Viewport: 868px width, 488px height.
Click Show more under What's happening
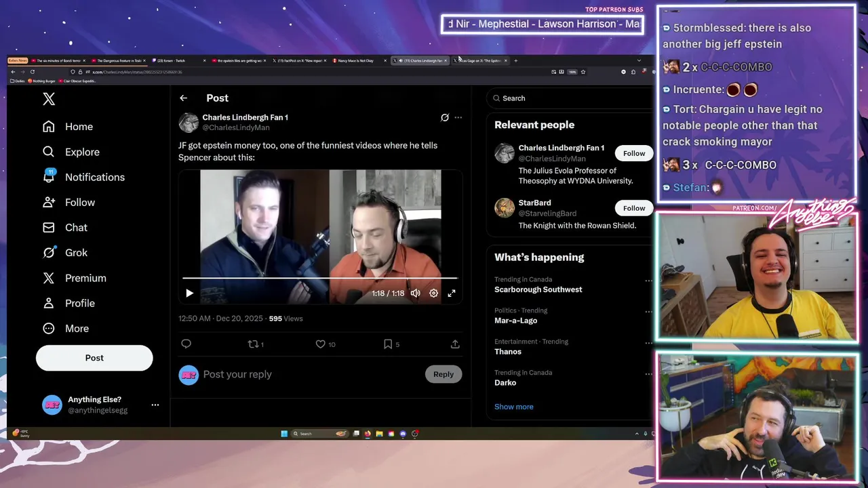514,407
